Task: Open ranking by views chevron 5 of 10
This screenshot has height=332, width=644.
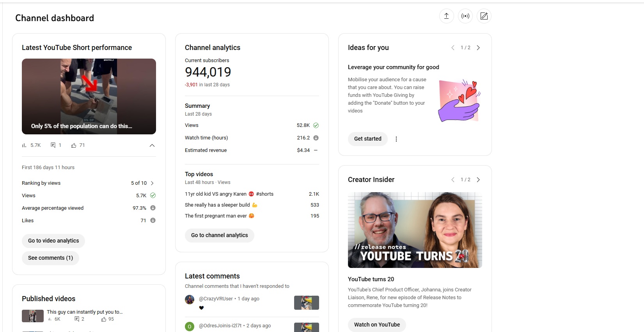Action: 152,183
